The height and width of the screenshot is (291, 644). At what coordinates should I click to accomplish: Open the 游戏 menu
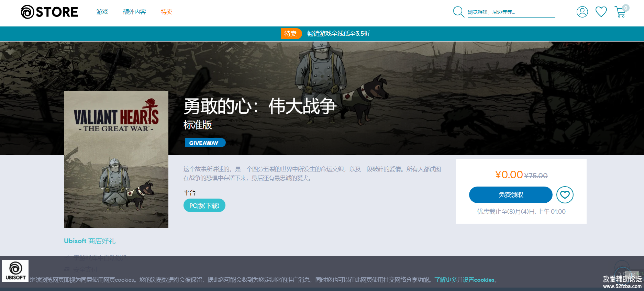click(x=102, y=12)
